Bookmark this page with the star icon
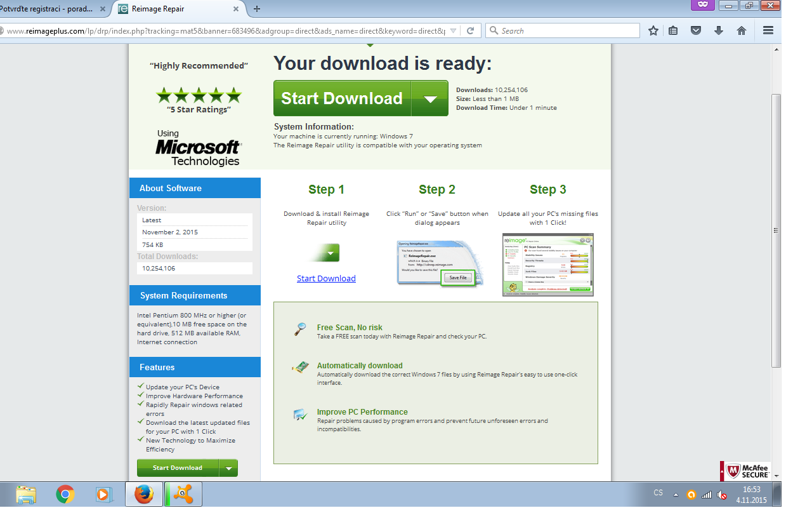This screenshot has width=812, height=508. [653, 30]
